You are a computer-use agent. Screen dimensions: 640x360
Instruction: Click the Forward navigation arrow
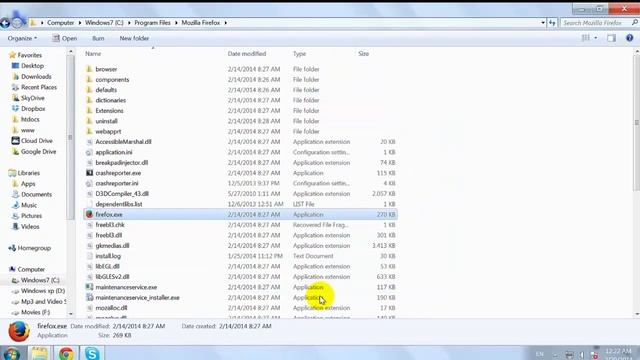(17, 23)
